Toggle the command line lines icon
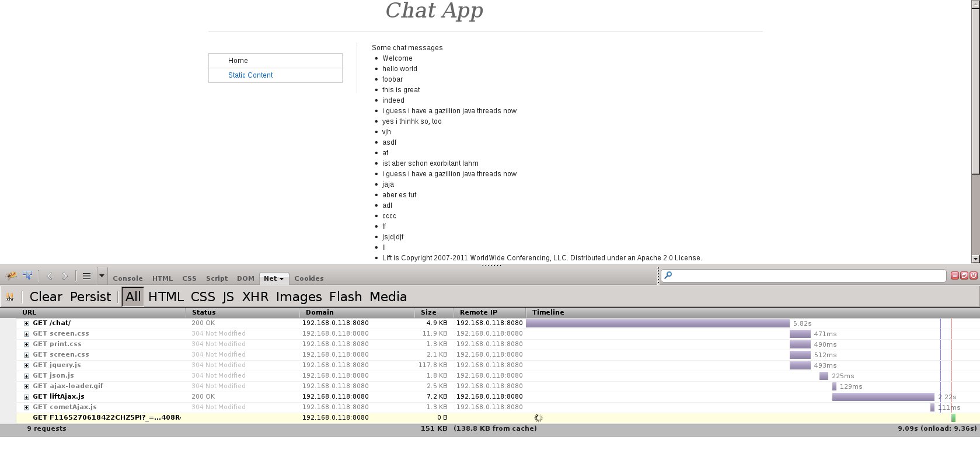 click(x=86, y=277)
